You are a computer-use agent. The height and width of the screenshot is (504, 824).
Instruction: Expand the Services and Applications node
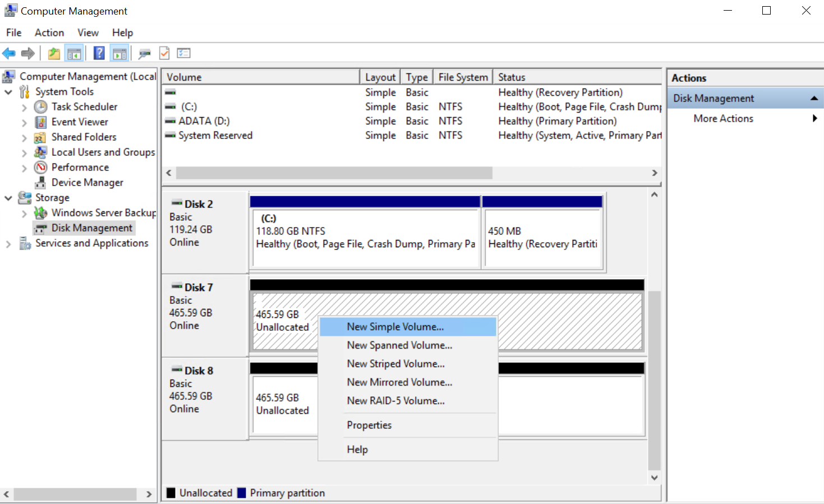tap(8, 244)
